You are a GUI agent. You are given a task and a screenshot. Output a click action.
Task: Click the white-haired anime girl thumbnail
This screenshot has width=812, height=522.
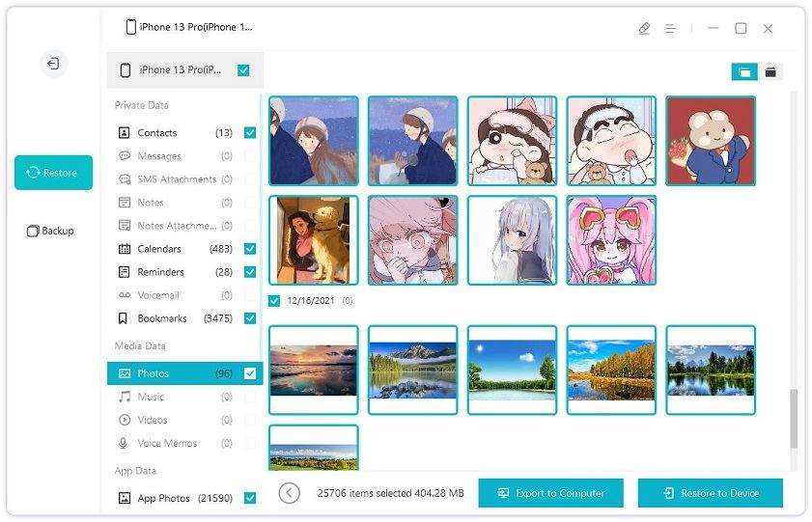coord(512,240)
